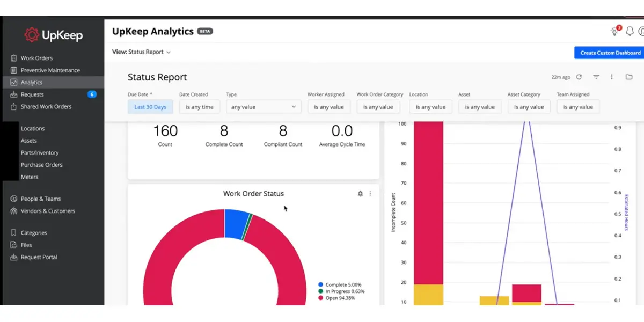Viewport: 644px width, 322px height.
Task: Open Work Orders from the sidebar
Action: (x=36, y=58)
